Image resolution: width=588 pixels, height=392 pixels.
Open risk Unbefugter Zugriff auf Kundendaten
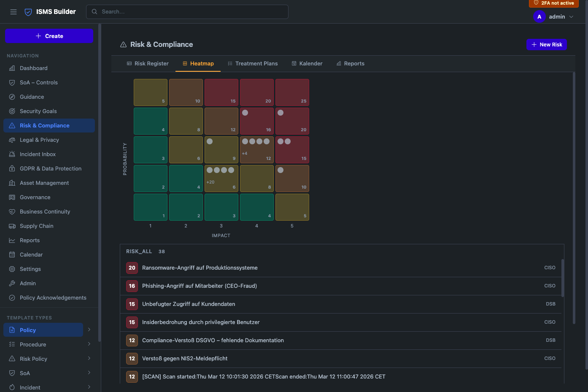tap(341, 304)
